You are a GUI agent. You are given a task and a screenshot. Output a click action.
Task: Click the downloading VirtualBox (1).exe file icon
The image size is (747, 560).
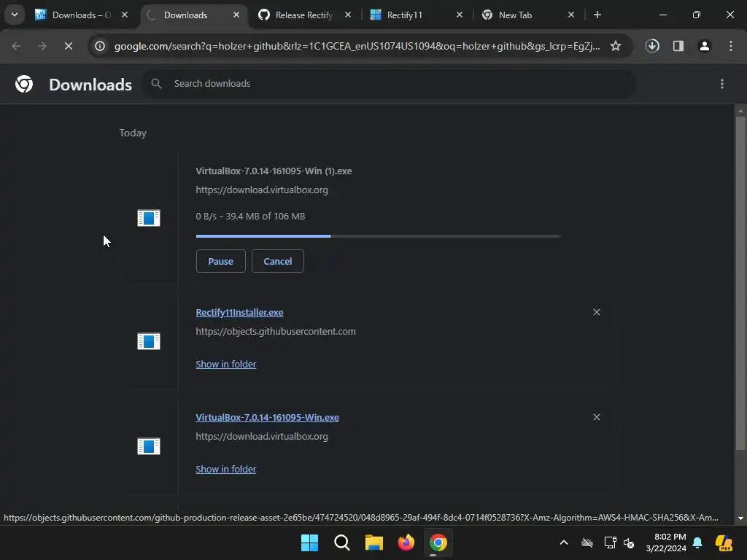[x=149, y=218]
